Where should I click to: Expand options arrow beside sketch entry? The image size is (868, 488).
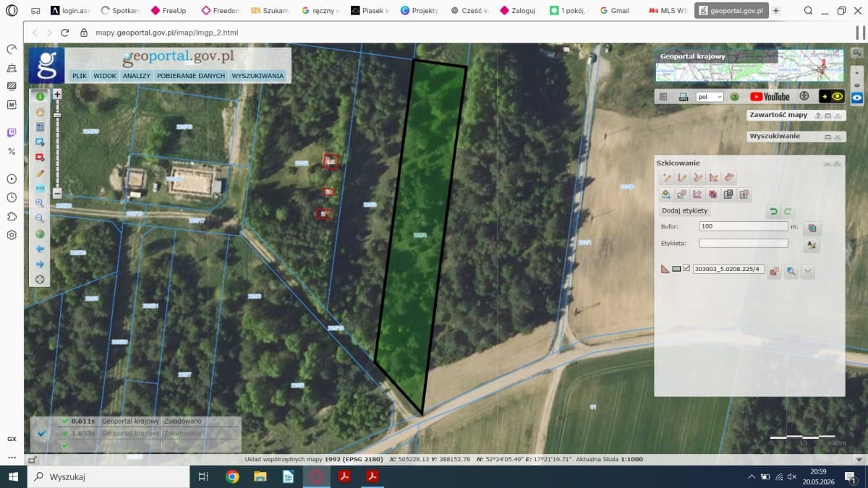809,272
